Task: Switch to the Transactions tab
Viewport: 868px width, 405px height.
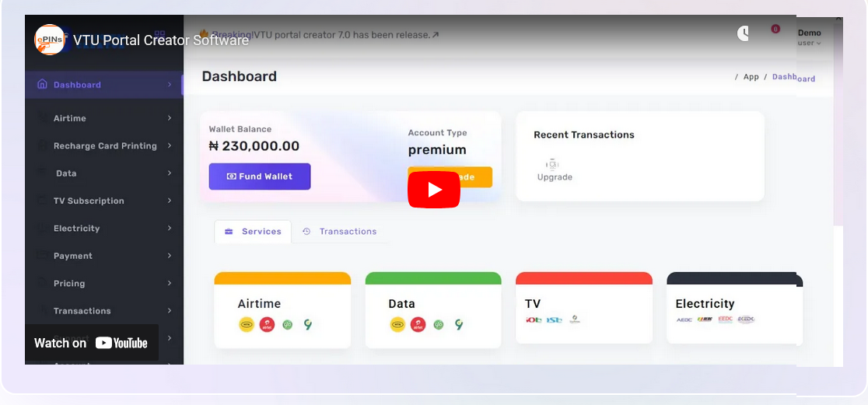Action: click(340, 232)
